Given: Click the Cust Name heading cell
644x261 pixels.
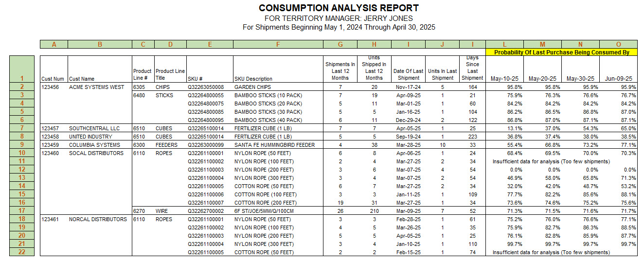Looking at the screenshot, I should pos(82,78).
